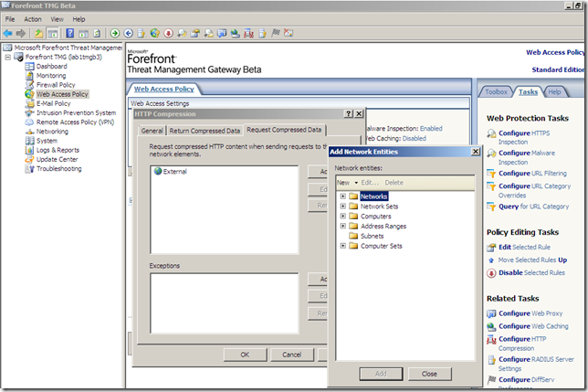The width and height of the screenshot is (588, 392).
Task: Expand the Address Ranges folder
Action: pos(342,226)
